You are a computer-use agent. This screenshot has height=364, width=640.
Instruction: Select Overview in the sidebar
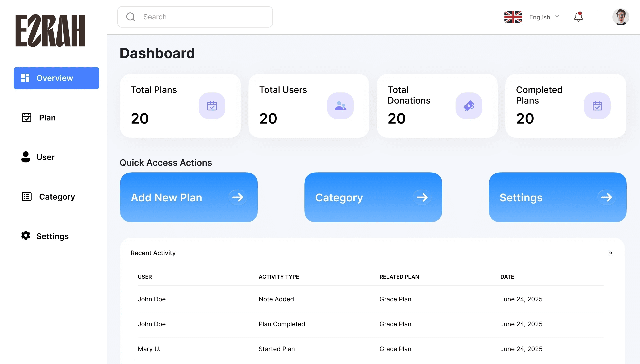(56, 78)
